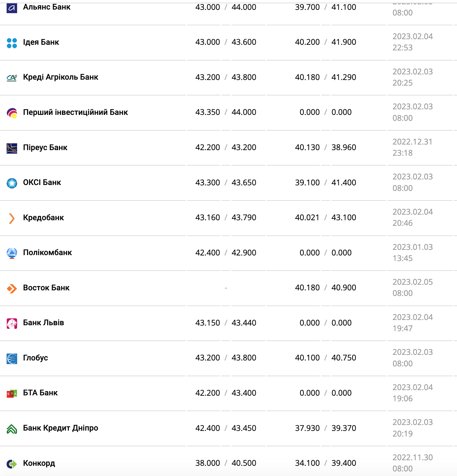Click the Банк Кредит Дніпро green logo
This screenshot has width=457, height=476.
[x=12, y=429]
